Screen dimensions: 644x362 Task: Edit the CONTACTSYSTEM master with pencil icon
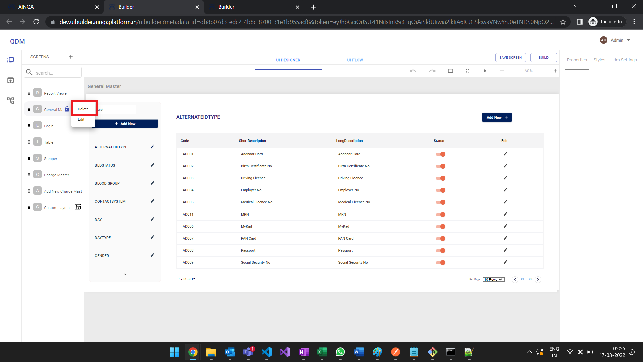(152, 201)
